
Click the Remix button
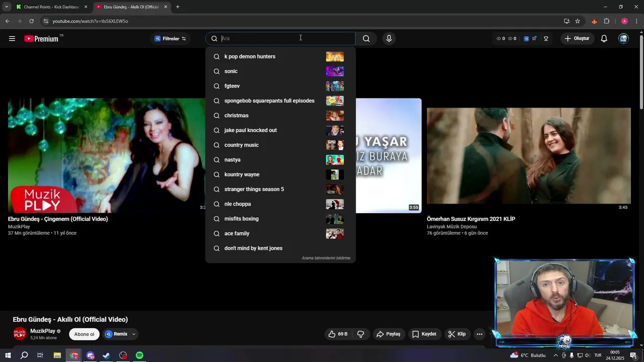click(x=116, y=334)
